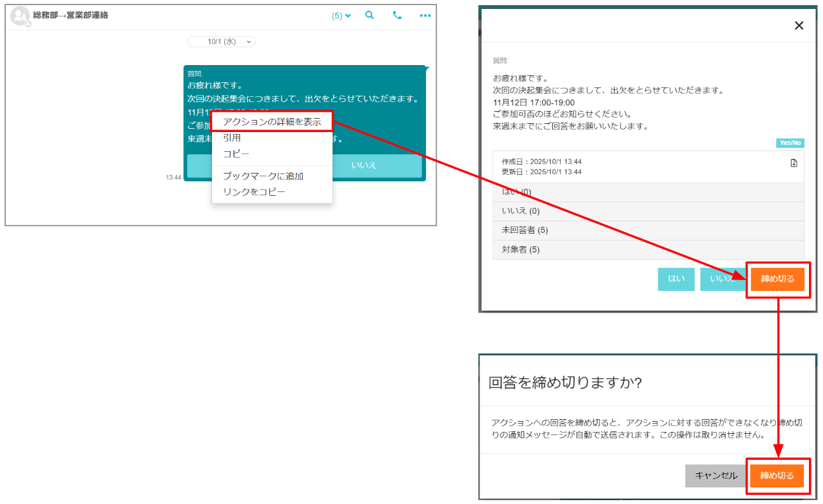Click the search icon in the chat header
The height and width of the screenshot is (504, 823).
pos(369,15)
